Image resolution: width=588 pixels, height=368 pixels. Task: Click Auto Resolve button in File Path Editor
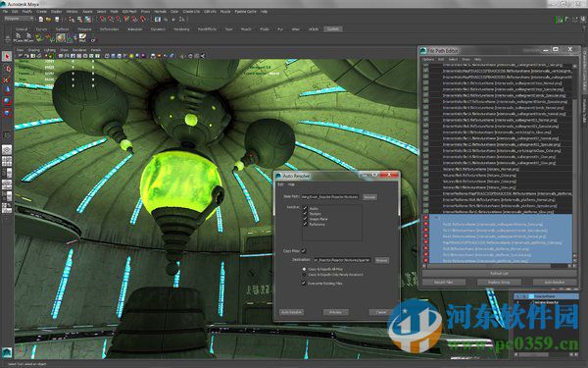[x=555, y=282]
